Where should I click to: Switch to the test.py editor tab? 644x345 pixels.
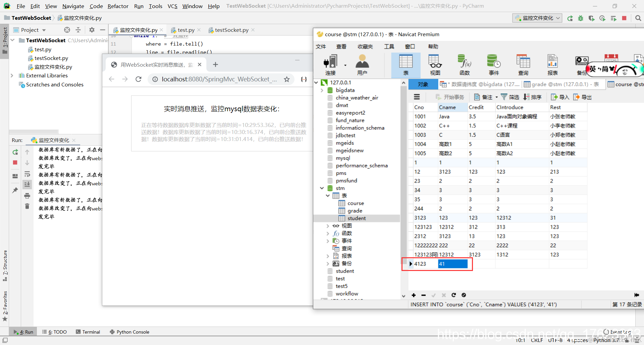(x=186, y=30)
